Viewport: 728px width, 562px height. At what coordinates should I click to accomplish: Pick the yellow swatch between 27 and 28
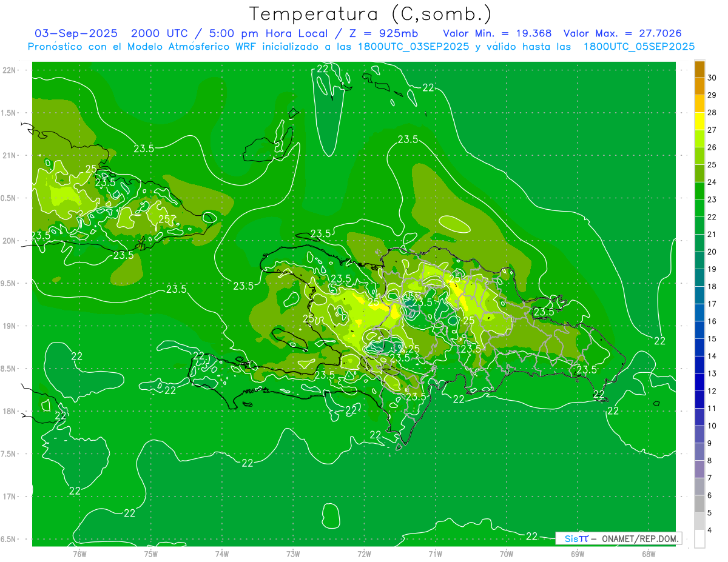(x=699, y=121)
